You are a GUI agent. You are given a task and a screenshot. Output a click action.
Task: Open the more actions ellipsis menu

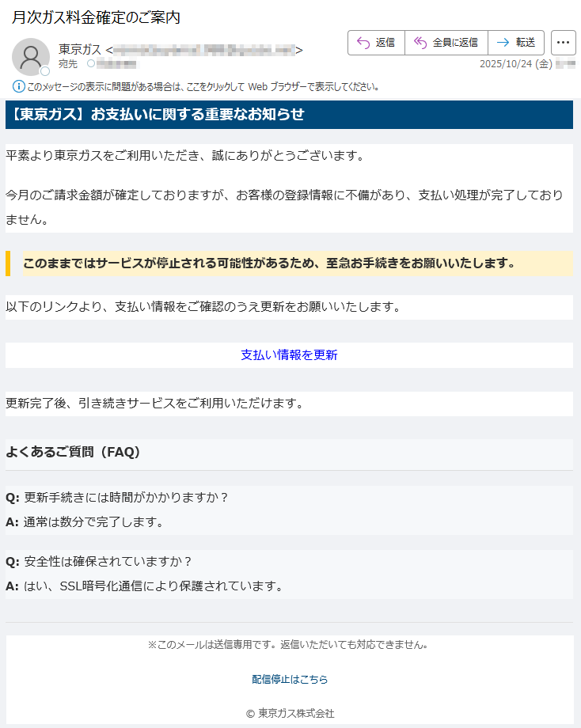[563, 43]
